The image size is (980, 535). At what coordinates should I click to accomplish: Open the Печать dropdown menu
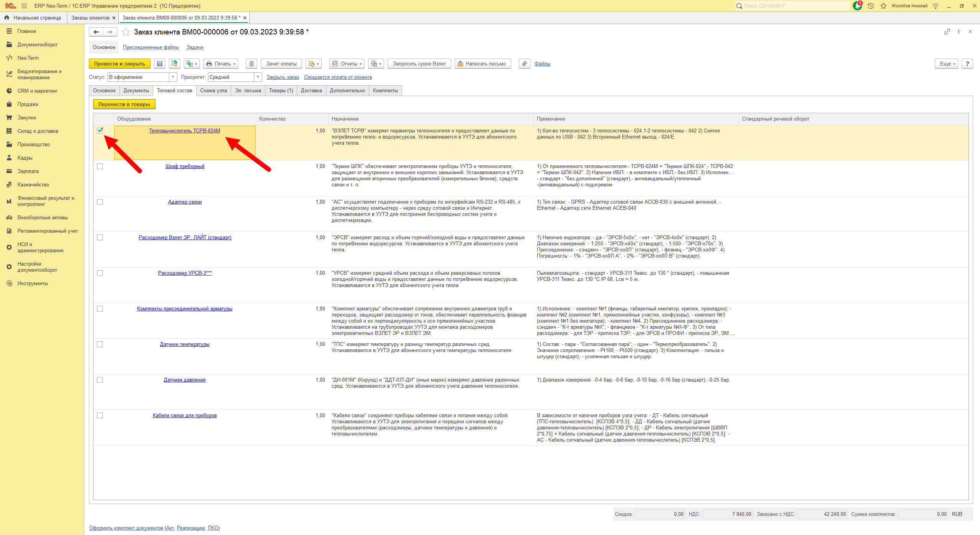(x=221, y=64)
